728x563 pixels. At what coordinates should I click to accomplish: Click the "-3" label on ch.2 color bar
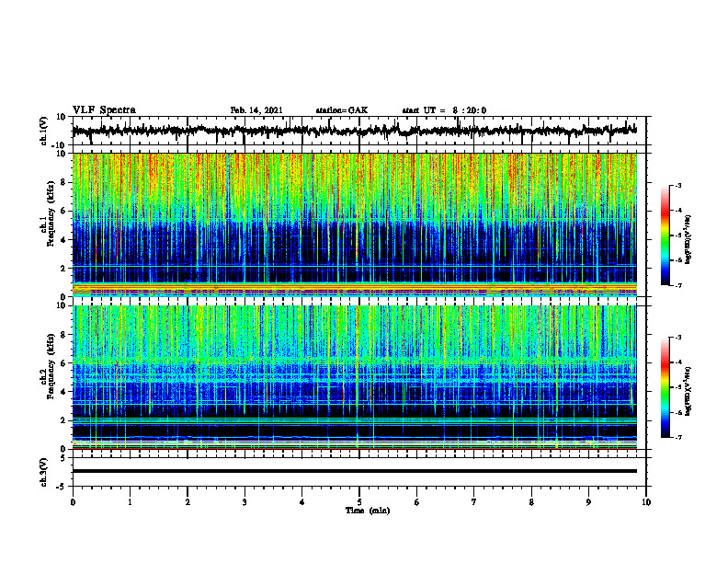tap(677, 338)
